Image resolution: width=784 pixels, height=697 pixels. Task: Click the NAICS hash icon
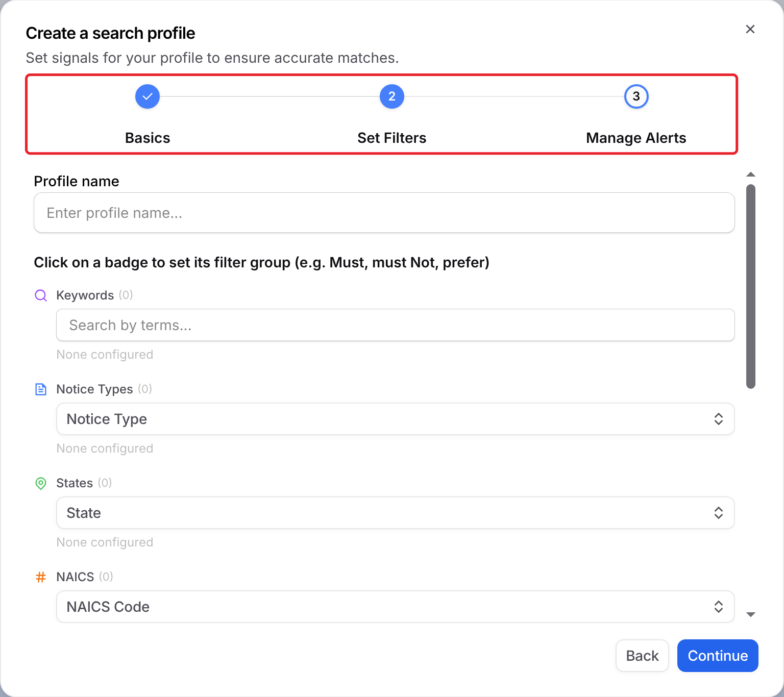(41, 577)
